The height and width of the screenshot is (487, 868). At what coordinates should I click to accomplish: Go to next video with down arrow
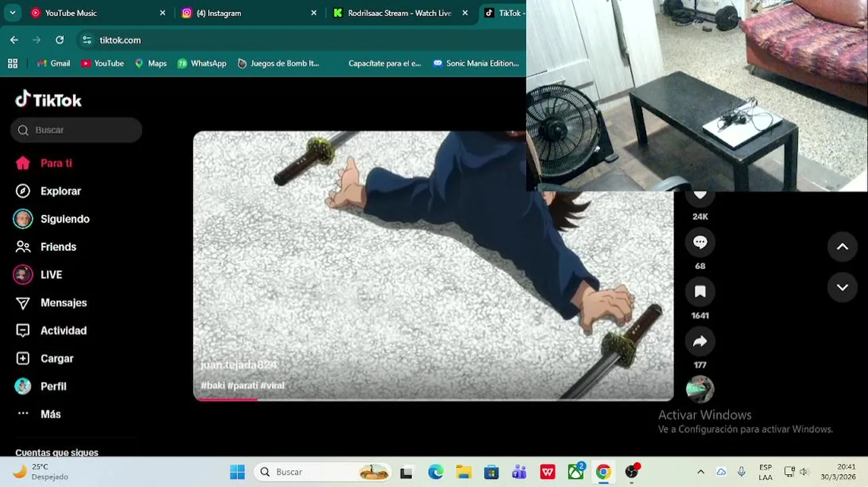[x=842, y=287]
